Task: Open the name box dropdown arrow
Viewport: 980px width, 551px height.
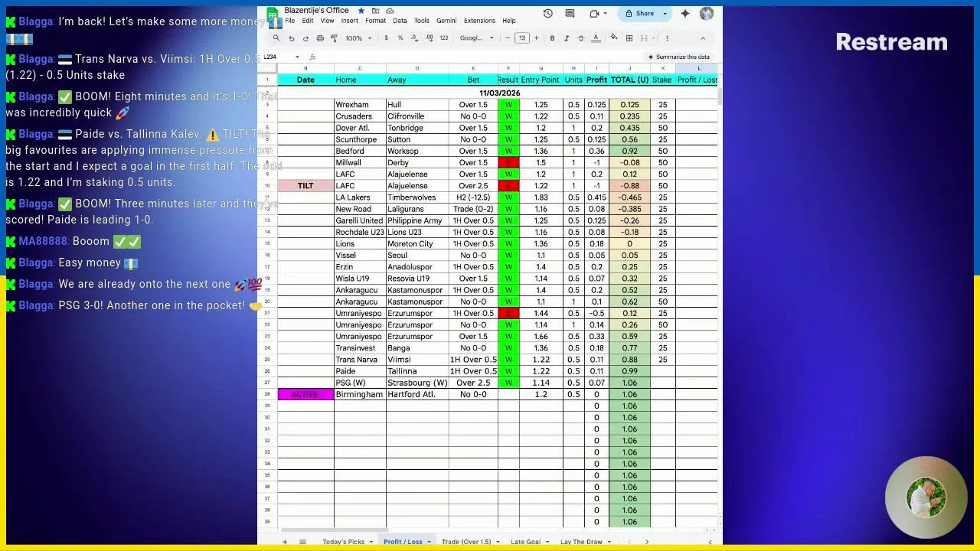Action: click(x=297, y=57)
